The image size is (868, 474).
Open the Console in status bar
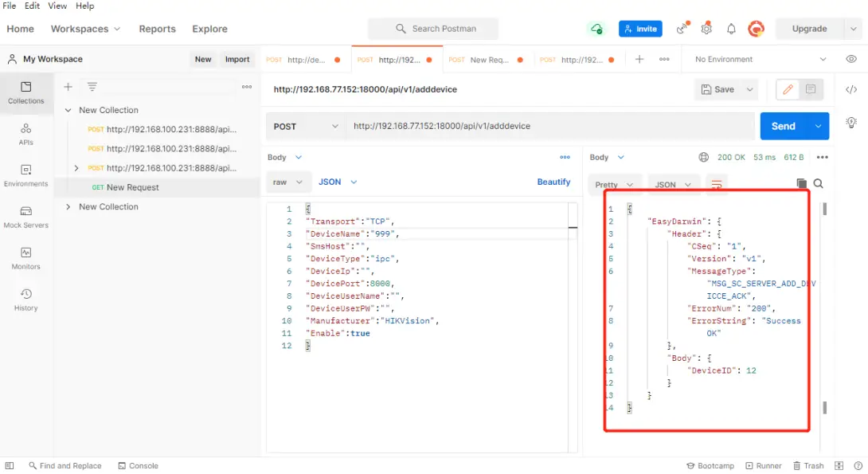pyautogui.click(x=138, y=466)
